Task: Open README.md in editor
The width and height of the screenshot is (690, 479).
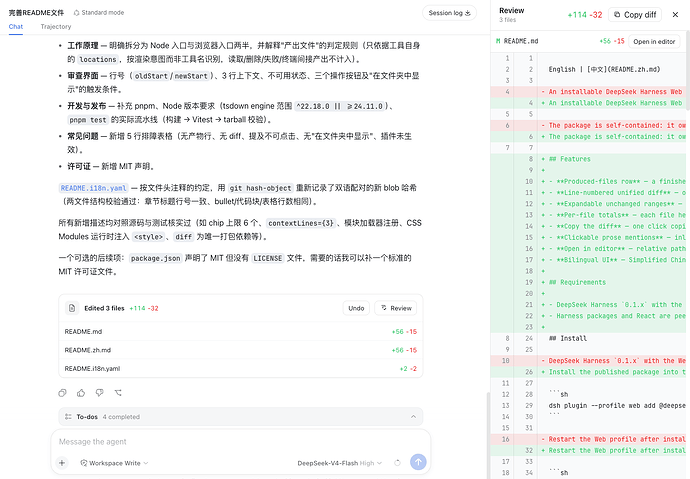Action: point(654,41)
